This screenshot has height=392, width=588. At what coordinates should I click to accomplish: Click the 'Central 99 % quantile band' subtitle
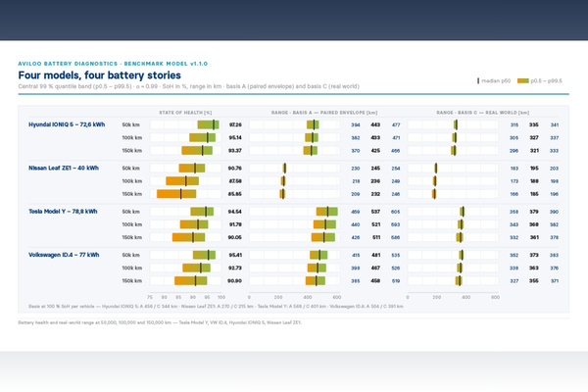click(x=188, y=86)
